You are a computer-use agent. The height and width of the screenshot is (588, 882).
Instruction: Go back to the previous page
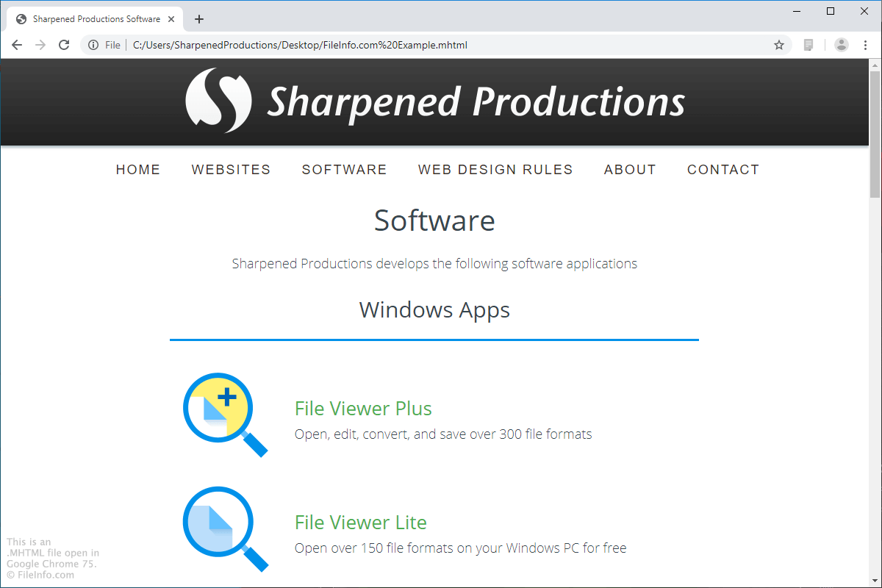click(18, 45)
